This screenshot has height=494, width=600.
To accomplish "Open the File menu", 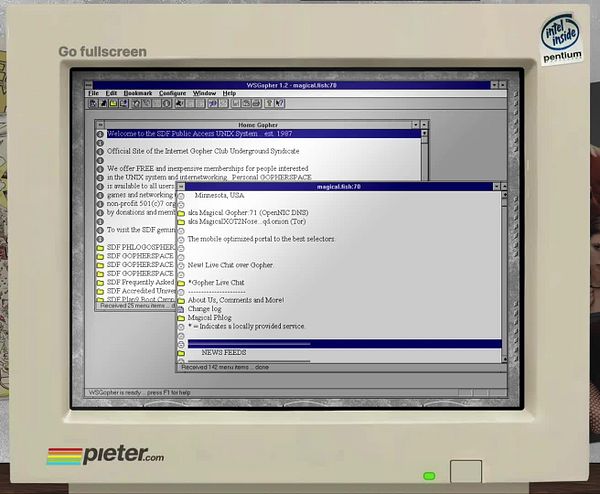I will 93,93.
